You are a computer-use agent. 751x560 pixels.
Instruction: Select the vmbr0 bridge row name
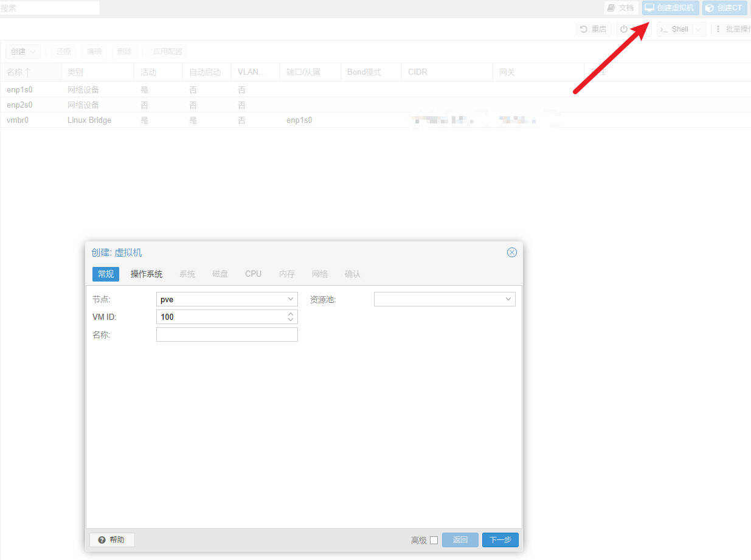point(18,120)
